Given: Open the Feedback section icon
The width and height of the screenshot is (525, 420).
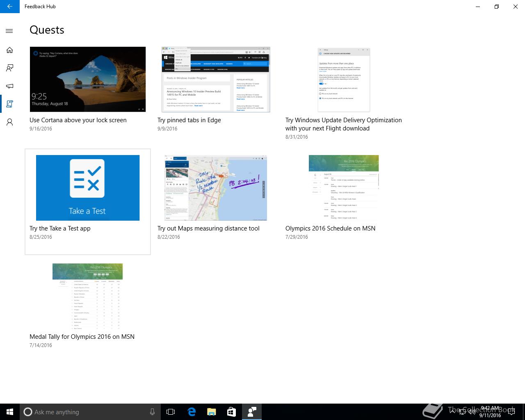Looking at the screenshot, I should [9, 68].
